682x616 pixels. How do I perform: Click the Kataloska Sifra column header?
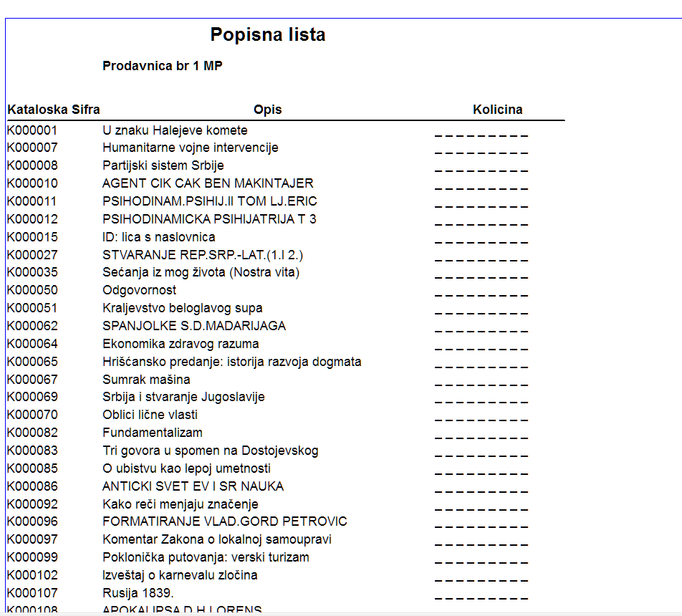click(54, 110)
